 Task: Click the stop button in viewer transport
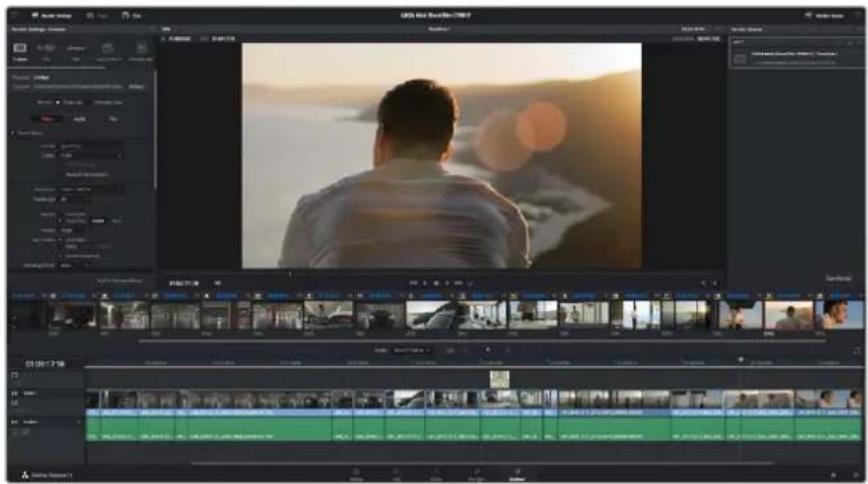point(436,283)
